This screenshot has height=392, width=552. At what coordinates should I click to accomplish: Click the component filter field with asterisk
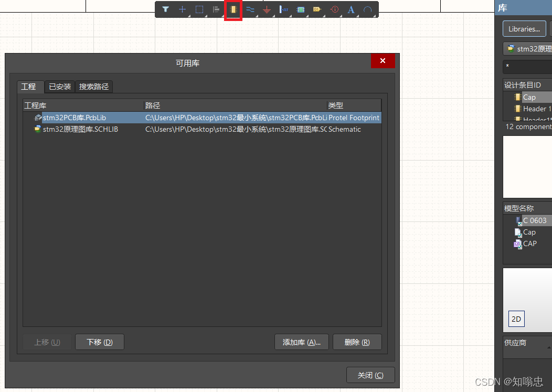[x=527, y=67]
